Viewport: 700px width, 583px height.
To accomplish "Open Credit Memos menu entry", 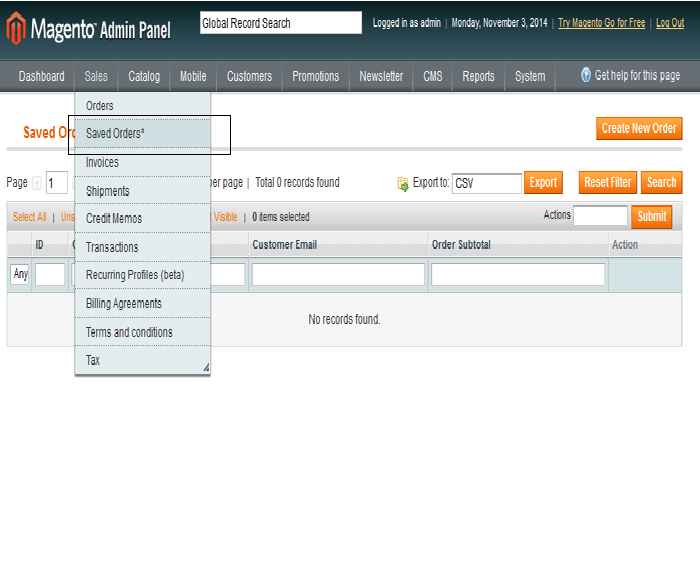I will (x=142, y=218).
